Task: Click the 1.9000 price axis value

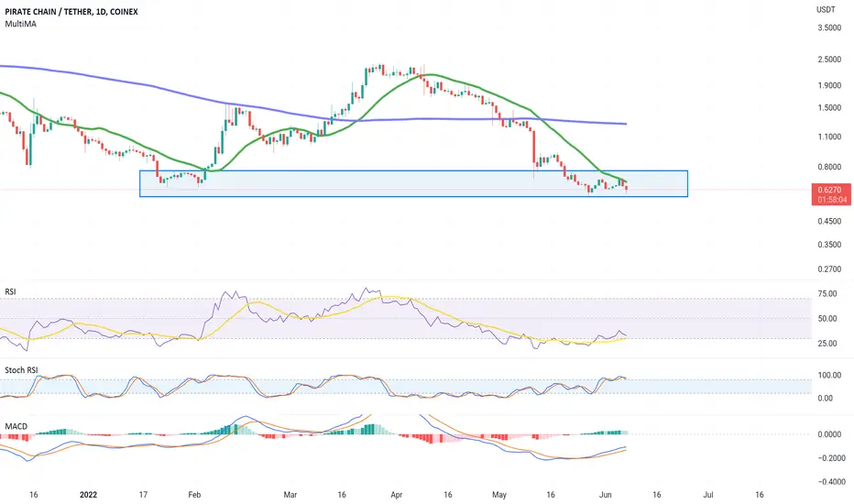Action: coord(829,85)
